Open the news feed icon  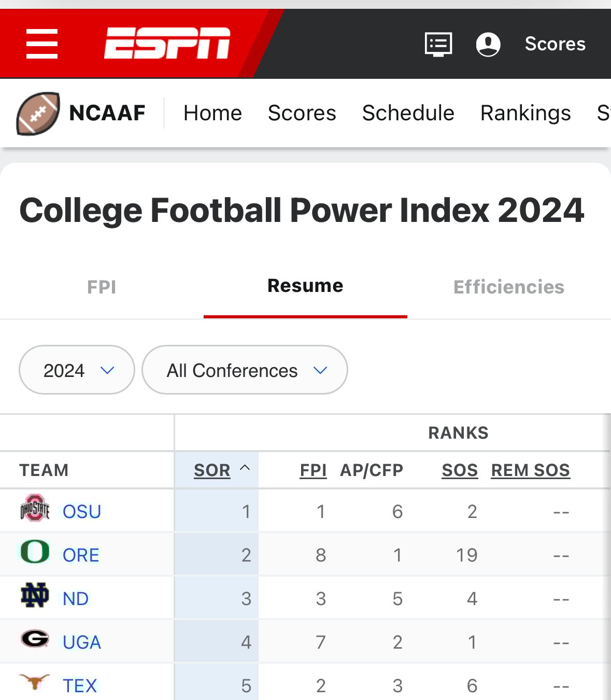[438, 44]
